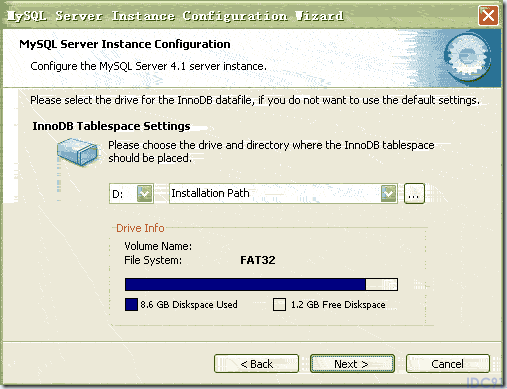Click the wizard title bar text

pos(175,16)
